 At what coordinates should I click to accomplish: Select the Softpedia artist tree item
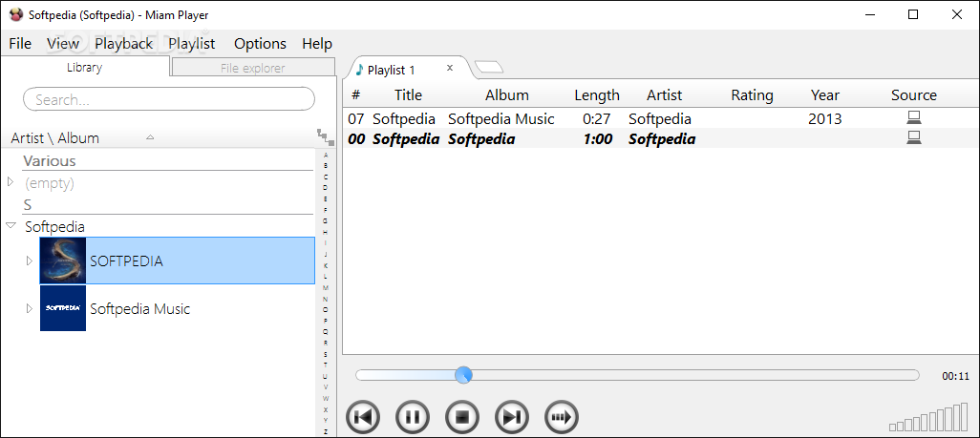(x=54, y=226)
